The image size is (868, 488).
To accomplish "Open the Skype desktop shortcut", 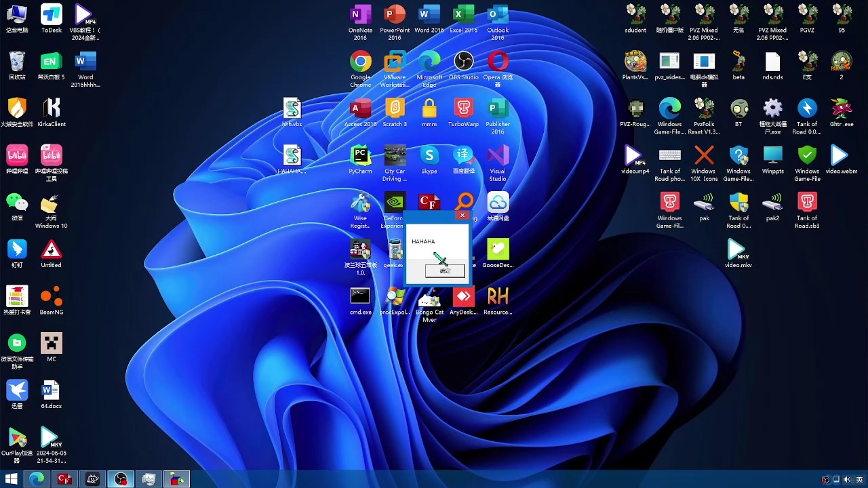I will pyautogui.click(x=429, y=159).
